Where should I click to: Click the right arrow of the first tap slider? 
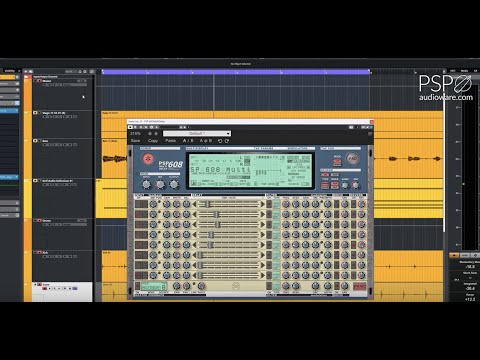tap(263, 204)
